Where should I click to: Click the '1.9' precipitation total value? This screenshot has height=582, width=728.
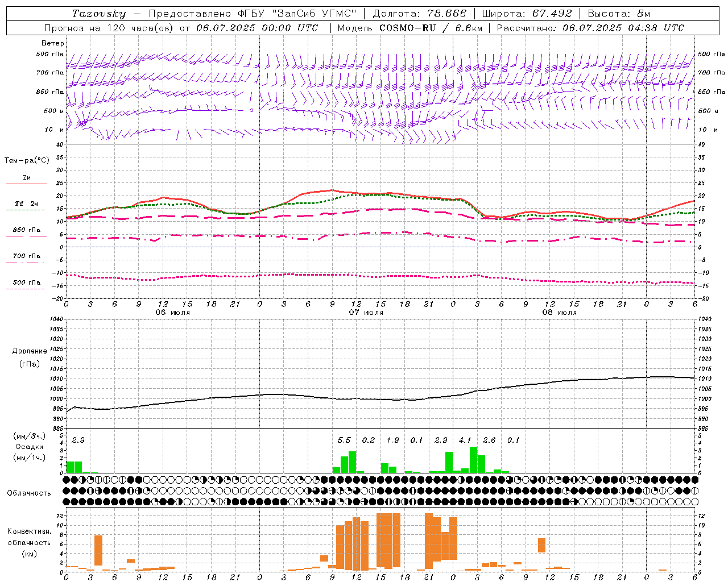(392, 440)
